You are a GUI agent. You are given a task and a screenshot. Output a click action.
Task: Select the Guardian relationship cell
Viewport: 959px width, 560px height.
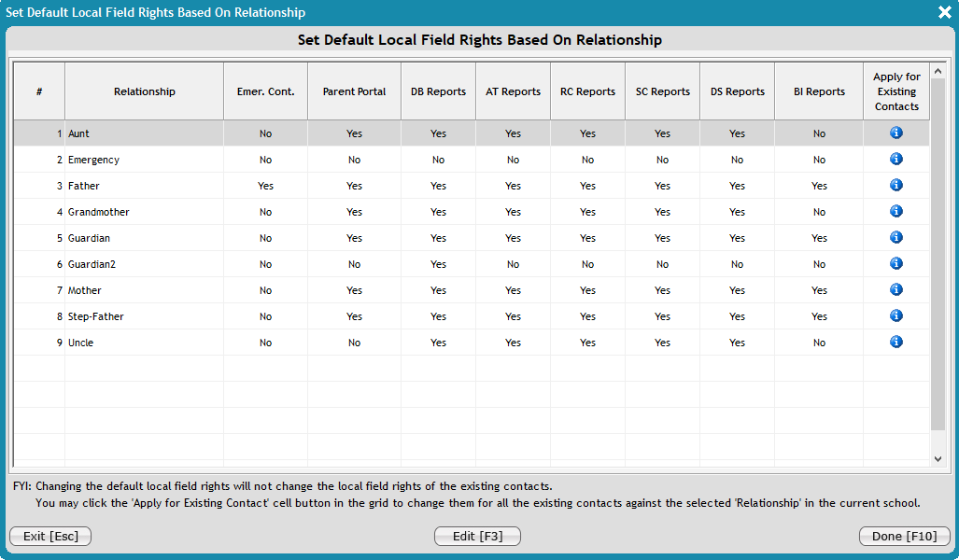click(145, 238)
